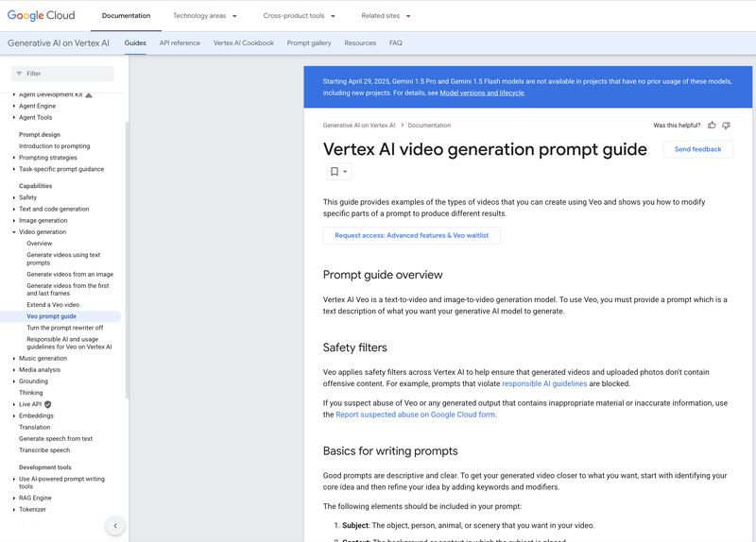
Task: Click the Send feedback button
Action: point(697,149)
